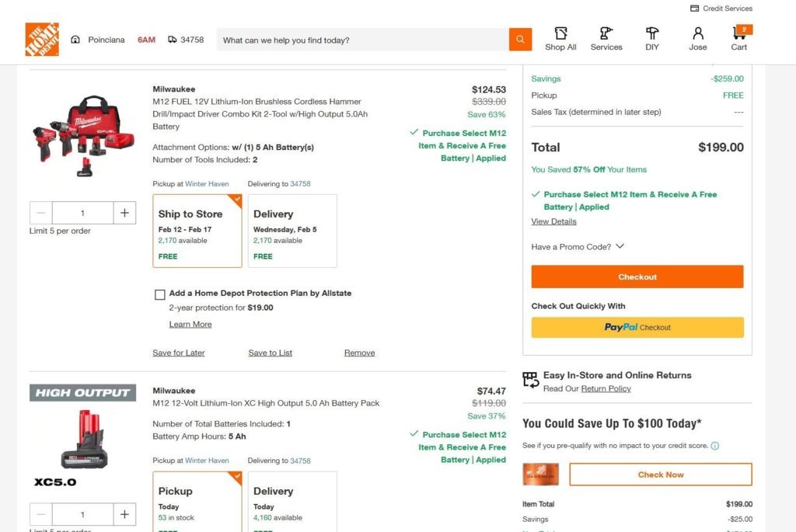Remove the Milwaukee combo kit
796x532 pixels.
pos(359,353)
